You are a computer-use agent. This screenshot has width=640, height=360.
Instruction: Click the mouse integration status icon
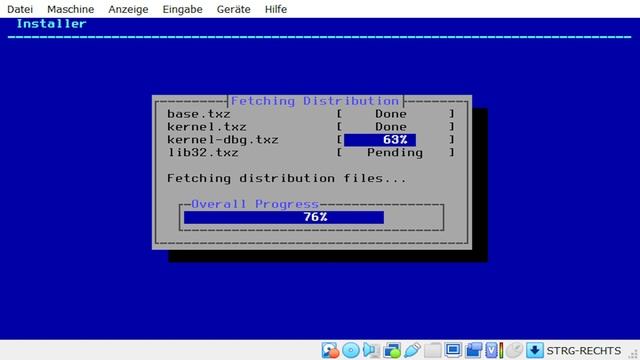pos(514,350)
